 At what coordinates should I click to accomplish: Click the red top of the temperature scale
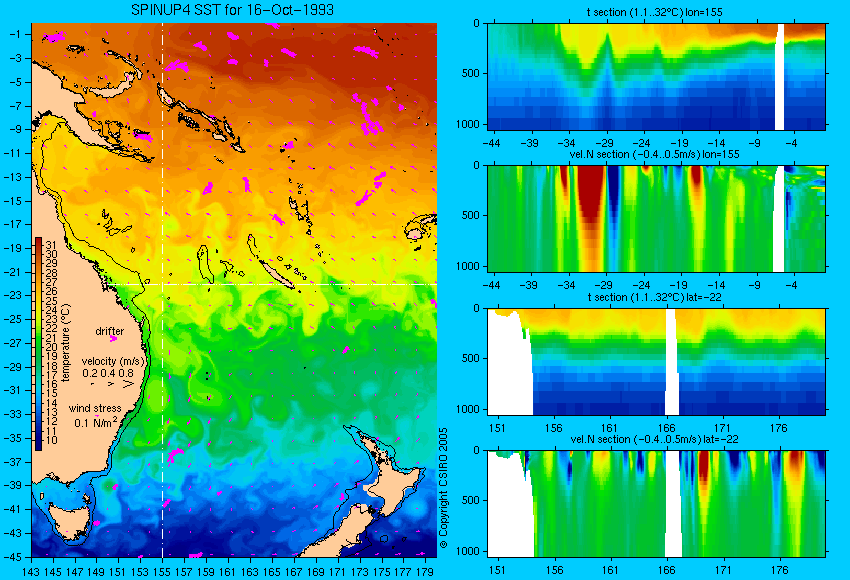pyautogui.click(x=38, y=242)
